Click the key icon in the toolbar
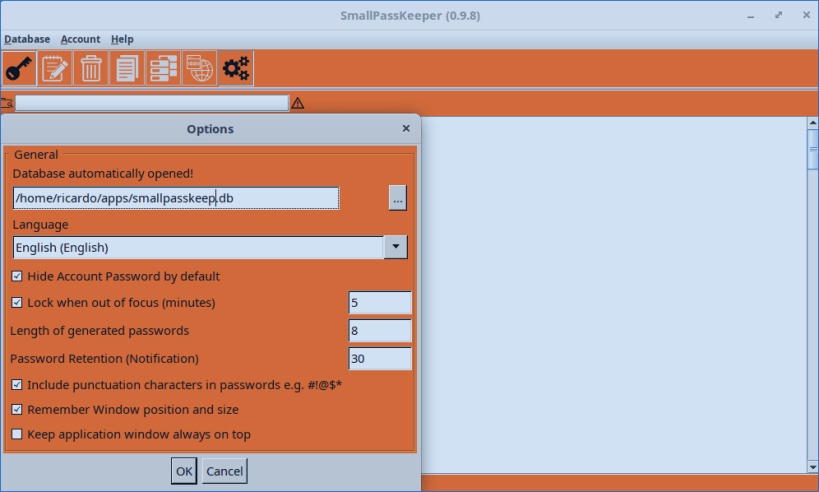819x492 pixels. coord(19,68)
